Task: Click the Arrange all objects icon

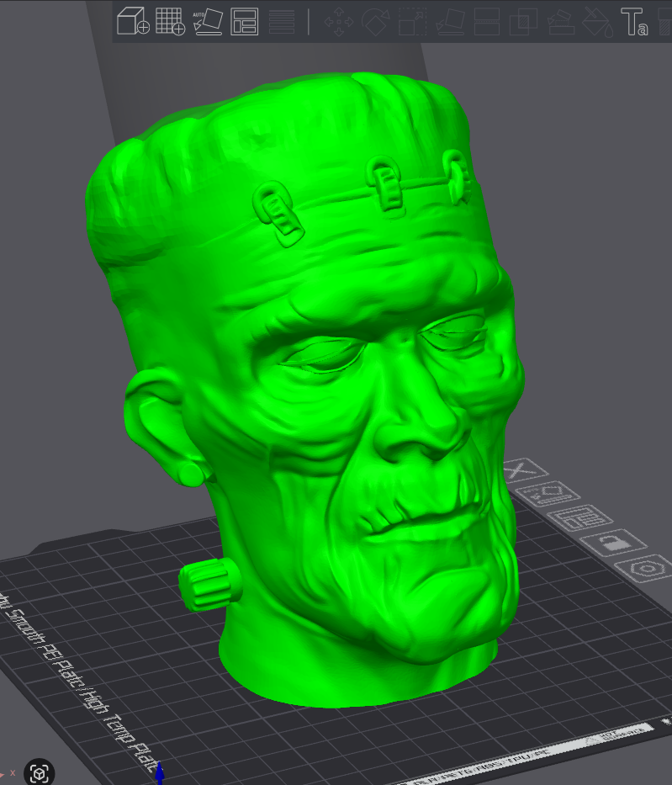Action: (x=245, y=22)
